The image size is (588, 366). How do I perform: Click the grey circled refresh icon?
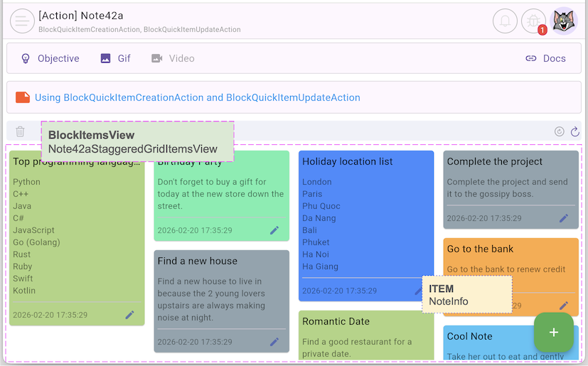coord(559,131)
